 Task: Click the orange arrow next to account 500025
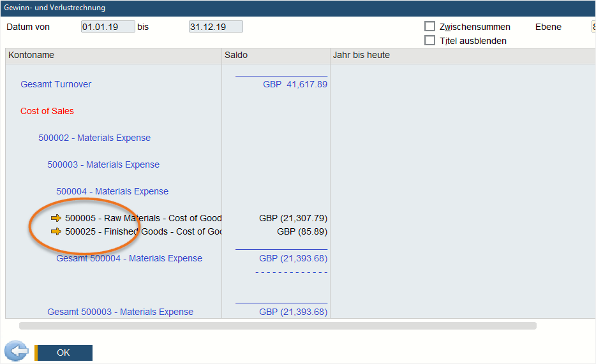click(x=56, y=231)
